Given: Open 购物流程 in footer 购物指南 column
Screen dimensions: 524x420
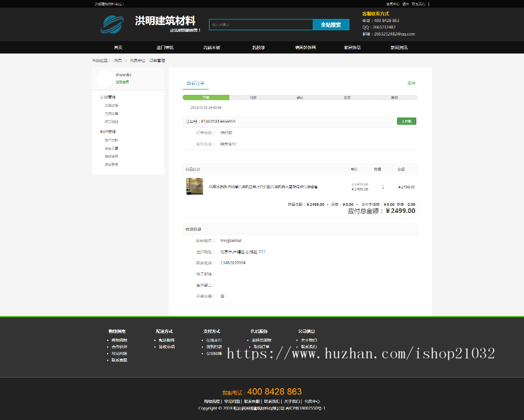Looking at the screenshot, I should [x=119, y=340].
